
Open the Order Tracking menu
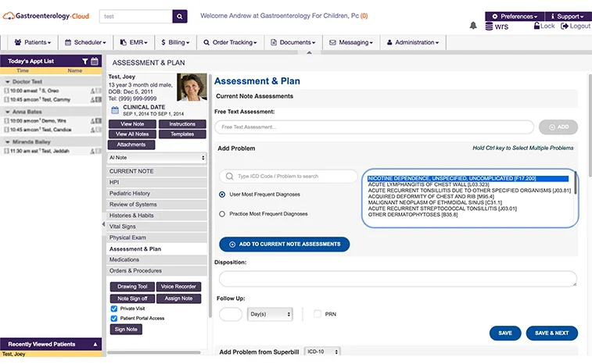230,42
